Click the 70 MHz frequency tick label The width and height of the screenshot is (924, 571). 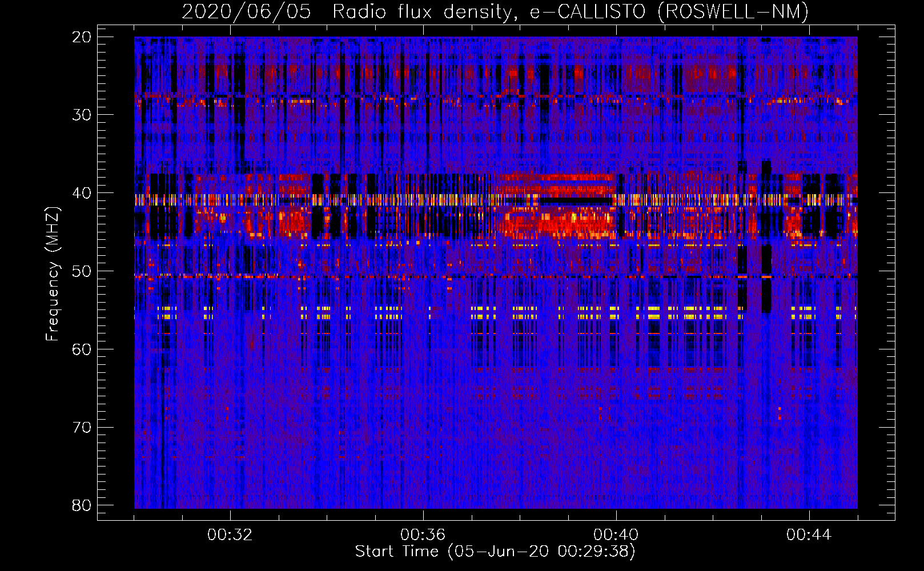[82, 428]
